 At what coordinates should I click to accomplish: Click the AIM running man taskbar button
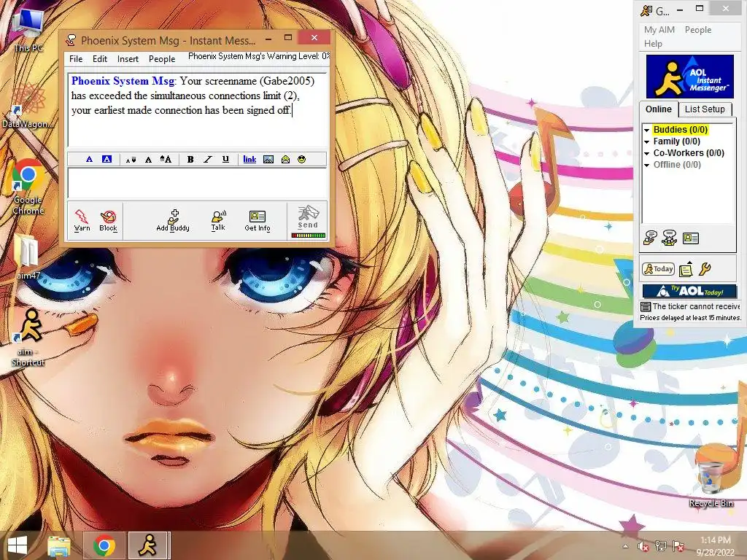point(148,546)
